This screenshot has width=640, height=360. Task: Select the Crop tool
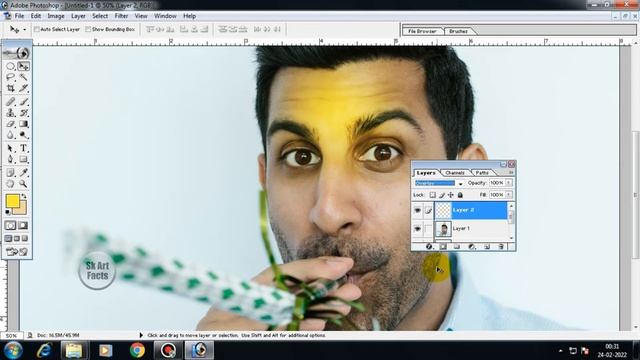tap(11, 88)
